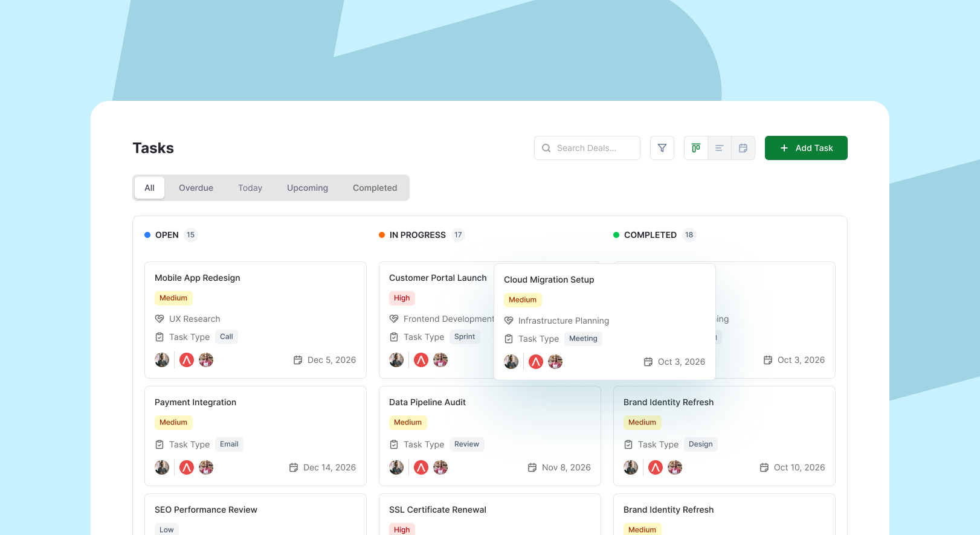Switch to kanban board view
The width and height of the screenshot is (980, 535).
click(696, 148)
